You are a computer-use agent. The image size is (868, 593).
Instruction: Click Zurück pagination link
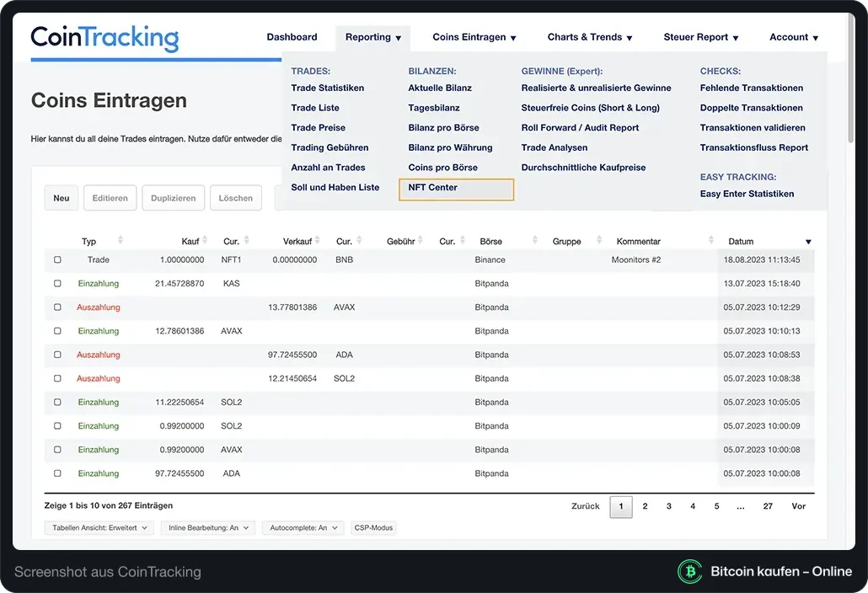pyautogui.click(x=586, y=506)
